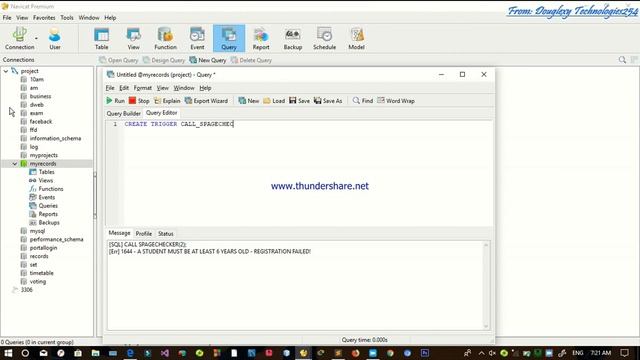Viewport: 640px width, 360px height.
Task: Toggle Word Wrap in the query editor
Action: coord(396,100)
